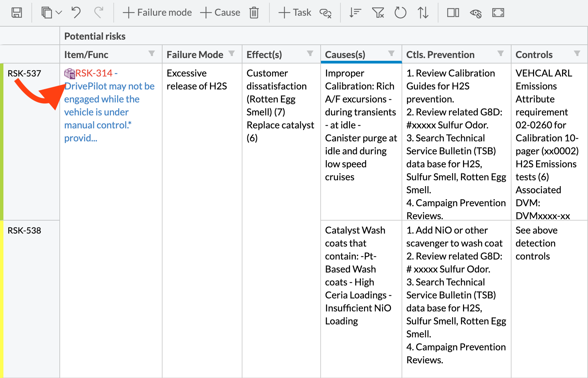Toggle the eye visibility settings icon
588x378 pixels.
tap(476, 13)
